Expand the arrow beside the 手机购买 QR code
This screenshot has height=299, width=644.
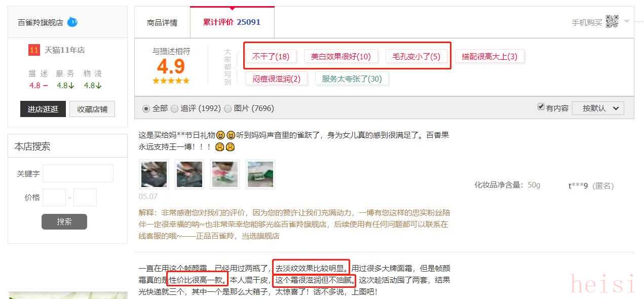pyautogui.click(x=627, y=21)
